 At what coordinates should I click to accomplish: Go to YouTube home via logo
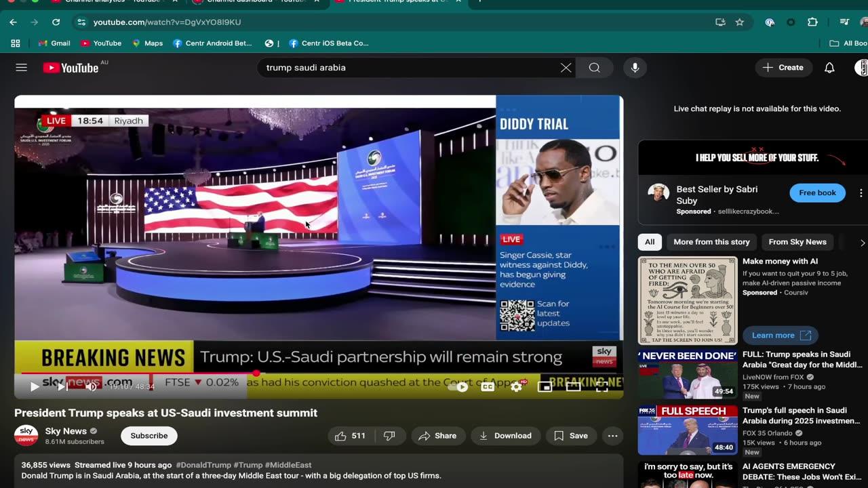[71, 67]
